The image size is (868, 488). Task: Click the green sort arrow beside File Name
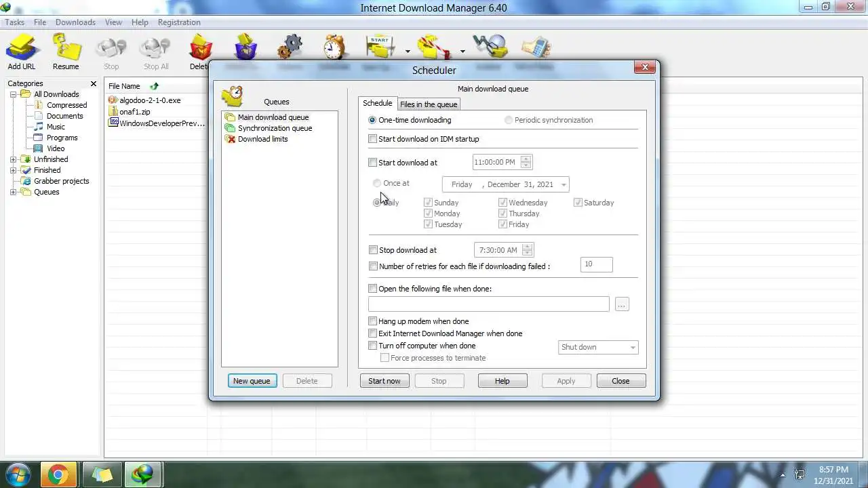click(154, 86)
